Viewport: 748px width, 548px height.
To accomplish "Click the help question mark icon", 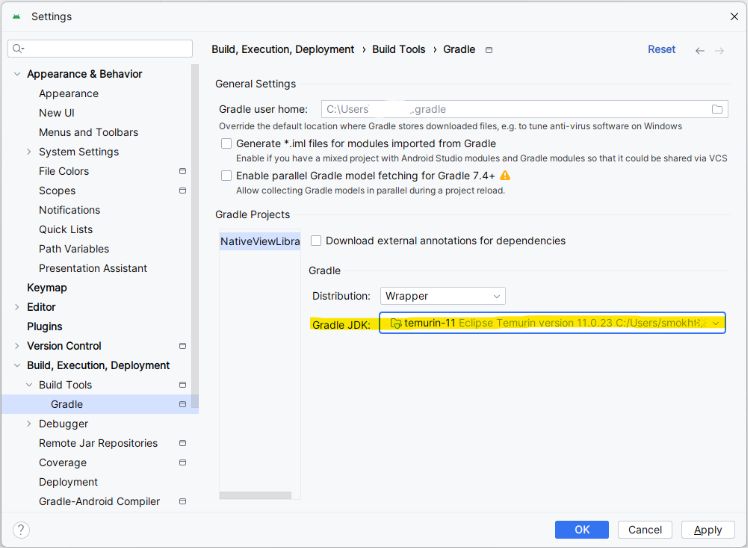I will 21,530.
